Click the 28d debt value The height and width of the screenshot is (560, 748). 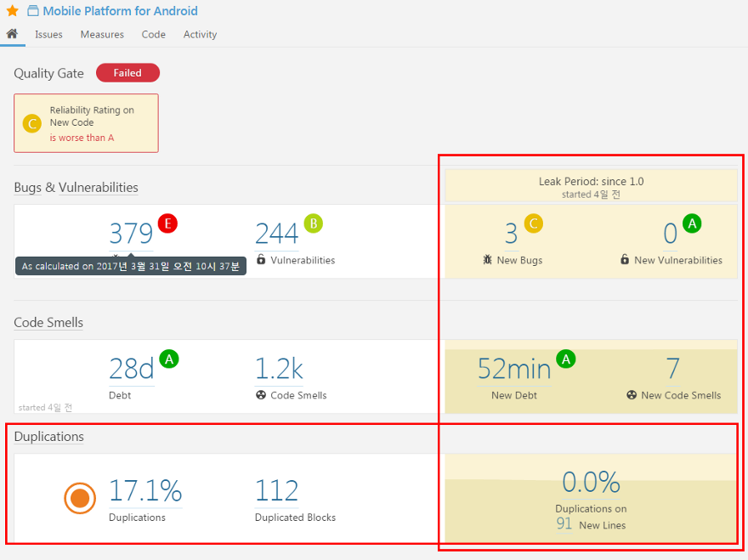132,369
